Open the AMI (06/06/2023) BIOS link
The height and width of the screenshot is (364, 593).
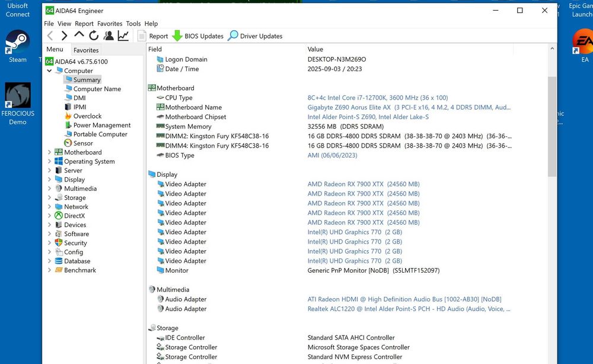pos(332,155)
